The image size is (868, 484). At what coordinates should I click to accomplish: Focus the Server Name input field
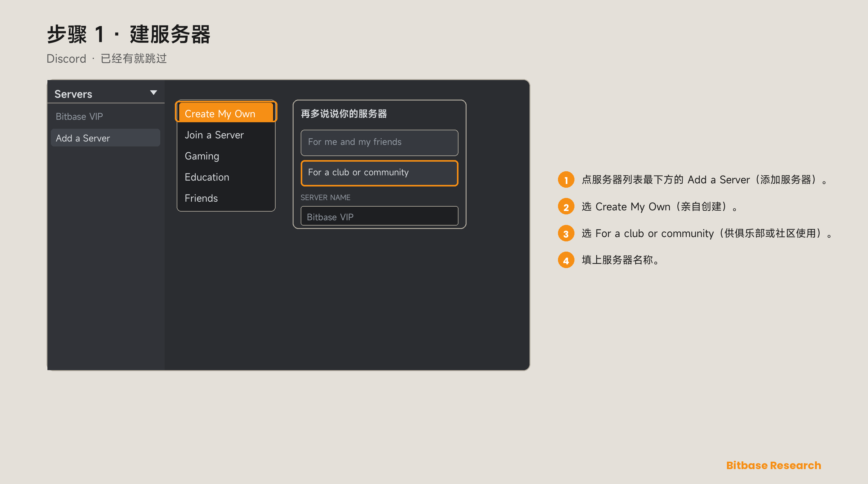click(379, 216)
